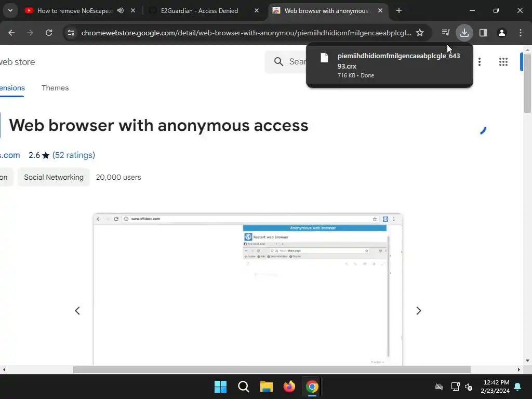Click the Chrome taskbar icon
This screenshot has width=532, height=399.
click(312, 387)
